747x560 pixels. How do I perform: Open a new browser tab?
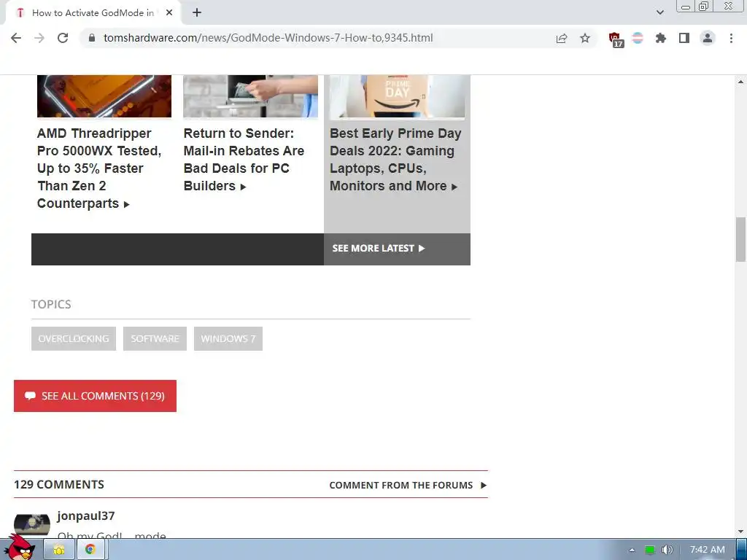point(197,13)
